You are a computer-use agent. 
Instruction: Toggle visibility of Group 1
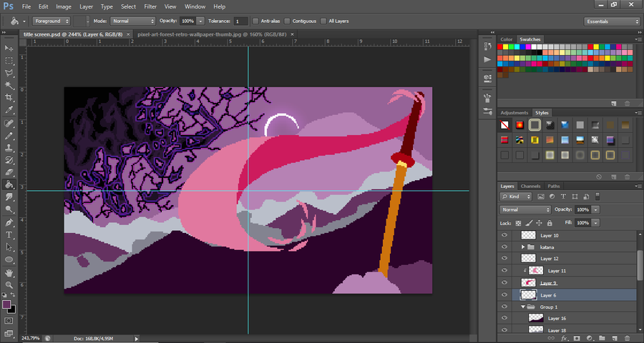[x=504, y=307]
